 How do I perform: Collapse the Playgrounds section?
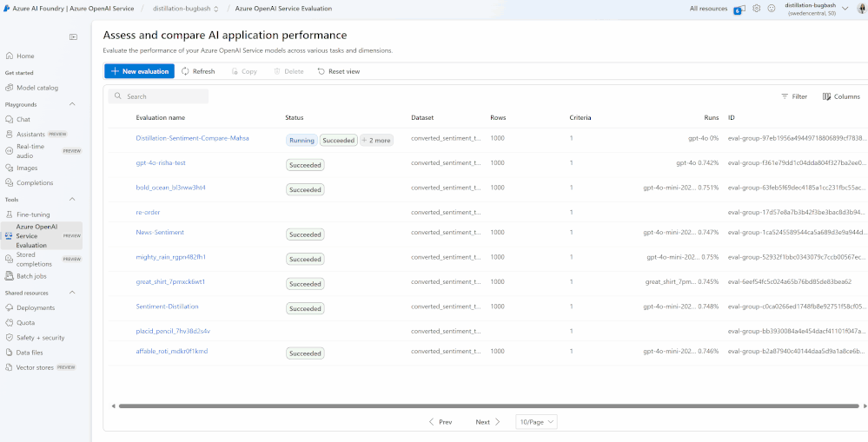(x=73, y=104)
